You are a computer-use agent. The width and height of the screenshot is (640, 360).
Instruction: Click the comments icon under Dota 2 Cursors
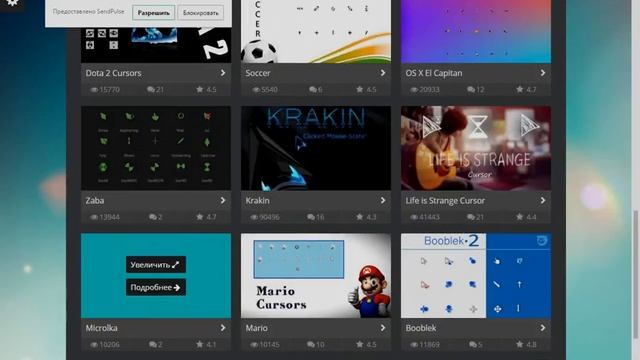click(x=151, y=89)
